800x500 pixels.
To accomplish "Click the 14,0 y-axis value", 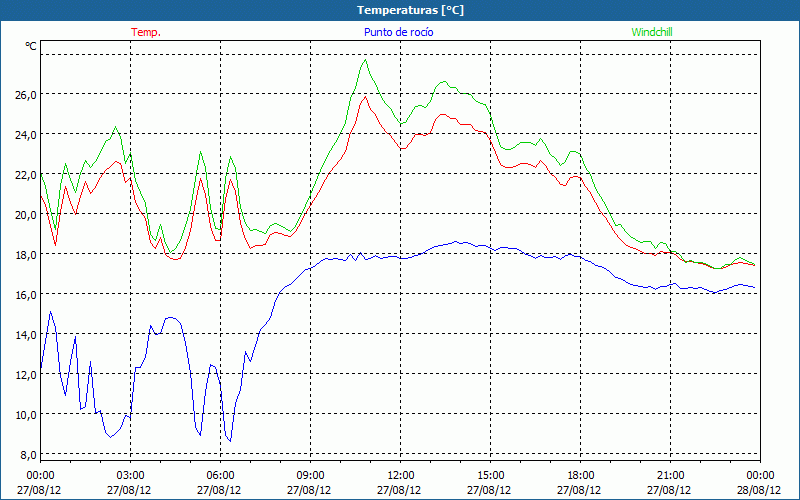I will 26,335.
